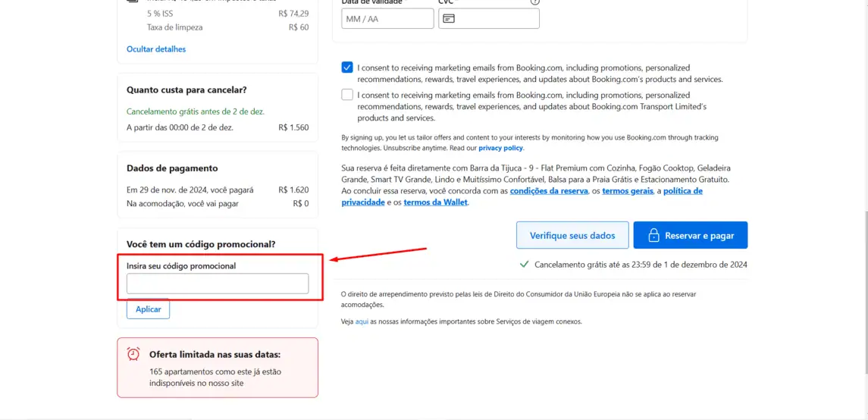Click the heading Quanto custa para cancelar?
868x420 pixels.
pos(186,89)
